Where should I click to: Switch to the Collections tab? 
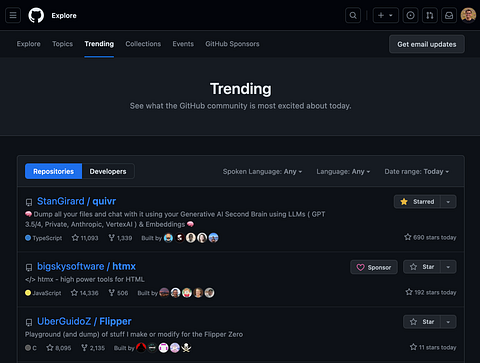point(143,44)
